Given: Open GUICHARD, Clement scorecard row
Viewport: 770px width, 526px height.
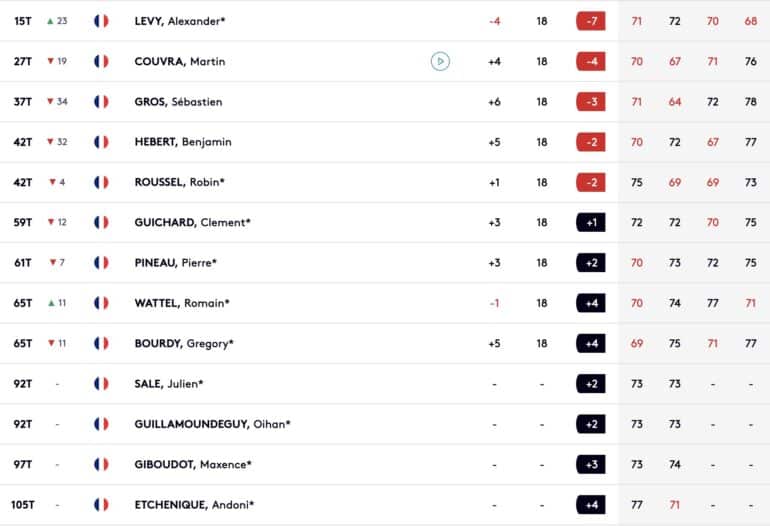Looking at the screenshot, I should pyautogui.click(x=385, y=222).
